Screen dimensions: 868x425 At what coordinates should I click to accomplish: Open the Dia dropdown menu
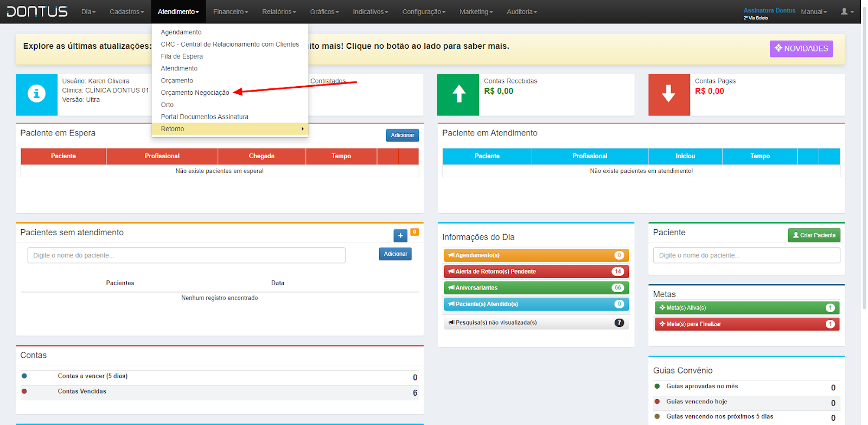88,11
